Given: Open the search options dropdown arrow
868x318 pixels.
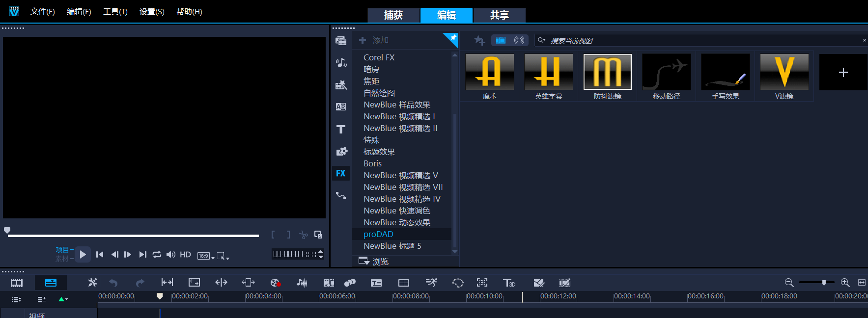Looking at the screenshot, I should (542, 40).
